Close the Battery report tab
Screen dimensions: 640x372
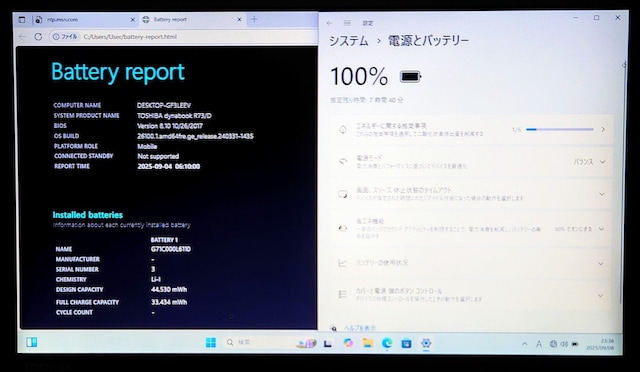point(240,19)
